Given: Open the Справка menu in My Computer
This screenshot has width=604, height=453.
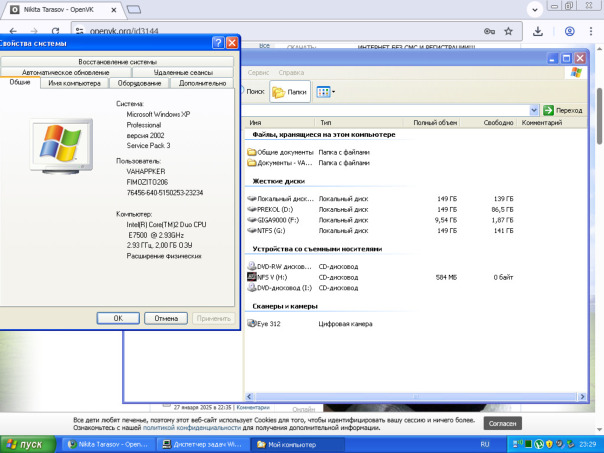Looking at the screenshot, I should tap(291, 72).
